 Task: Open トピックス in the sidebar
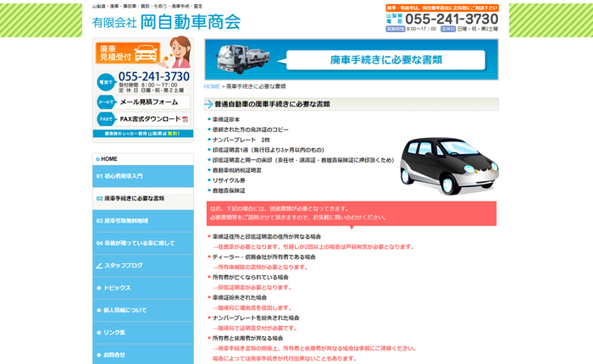click(143, 288)
